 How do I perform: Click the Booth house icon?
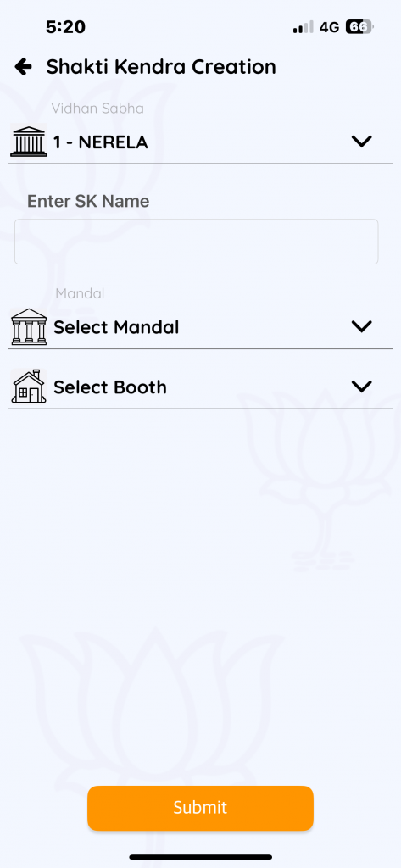pos(29,387)
